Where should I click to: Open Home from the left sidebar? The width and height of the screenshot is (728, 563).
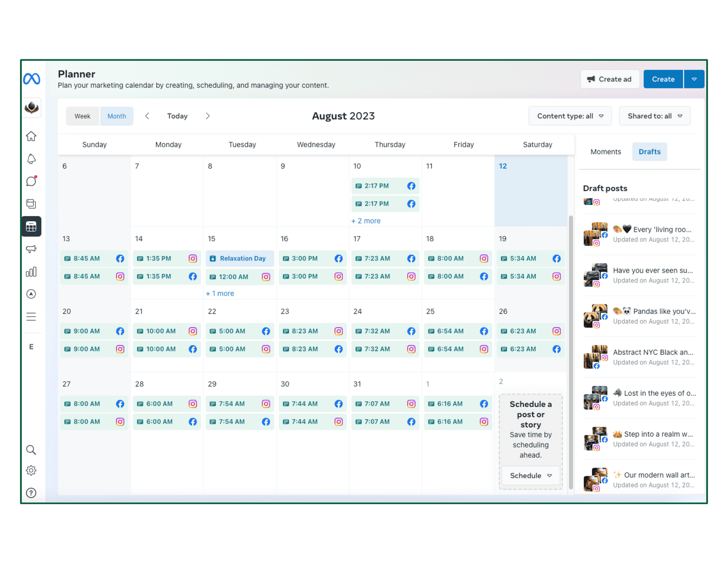click(31, 136)
